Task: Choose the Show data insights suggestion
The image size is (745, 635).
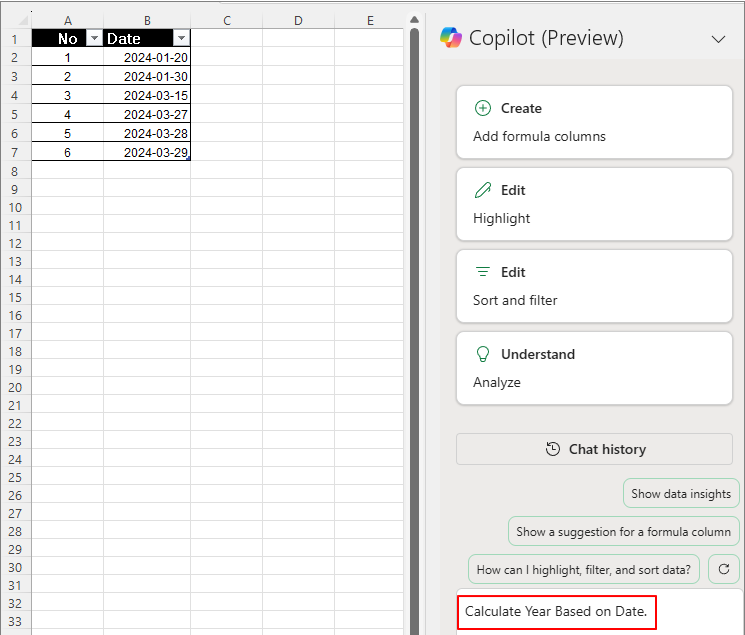Action: pyautogui.click(x=681, y=494)
